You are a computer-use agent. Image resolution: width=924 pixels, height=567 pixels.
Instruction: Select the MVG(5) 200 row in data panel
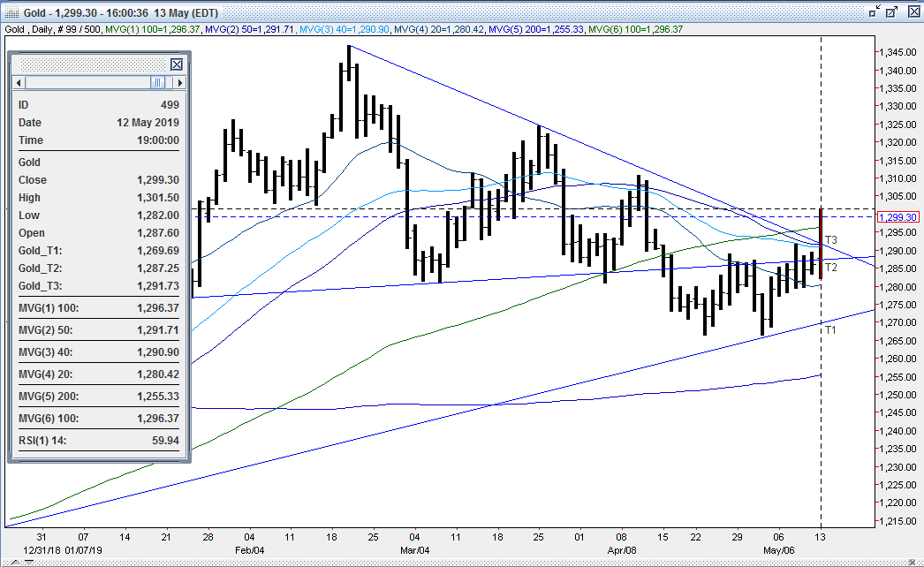[x=98, y=396]
